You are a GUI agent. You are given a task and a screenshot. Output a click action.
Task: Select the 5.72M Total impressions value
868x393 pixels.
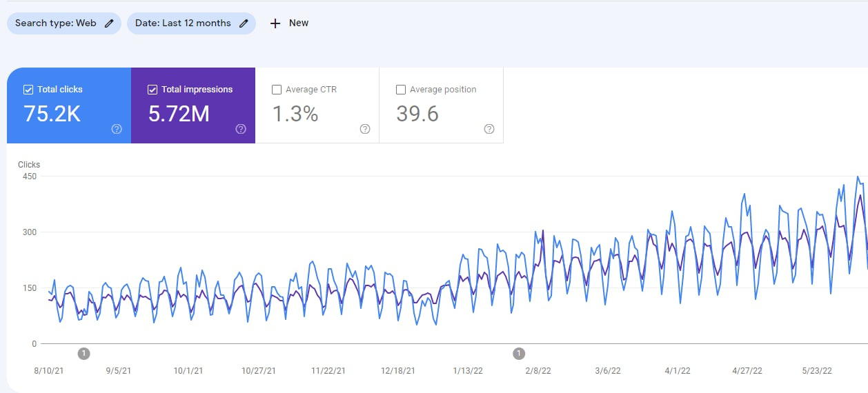point(179,114)
